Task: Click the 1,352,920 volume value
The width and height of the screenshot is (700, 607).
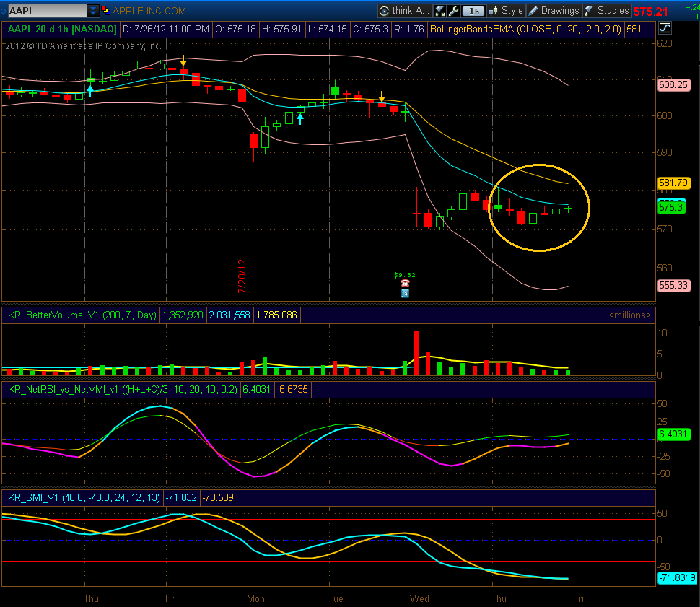Action: pyautogui.click(x=183, y=315)
